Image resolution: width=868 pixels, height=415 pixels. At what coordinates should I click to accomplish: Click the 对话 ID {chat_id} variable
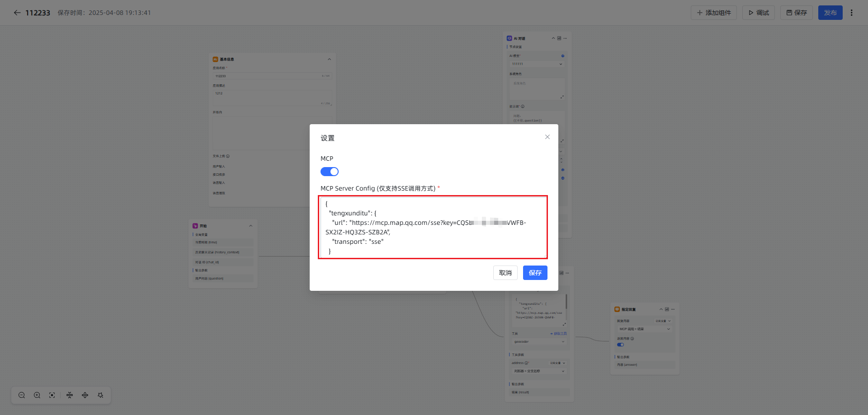pos(223,262)
